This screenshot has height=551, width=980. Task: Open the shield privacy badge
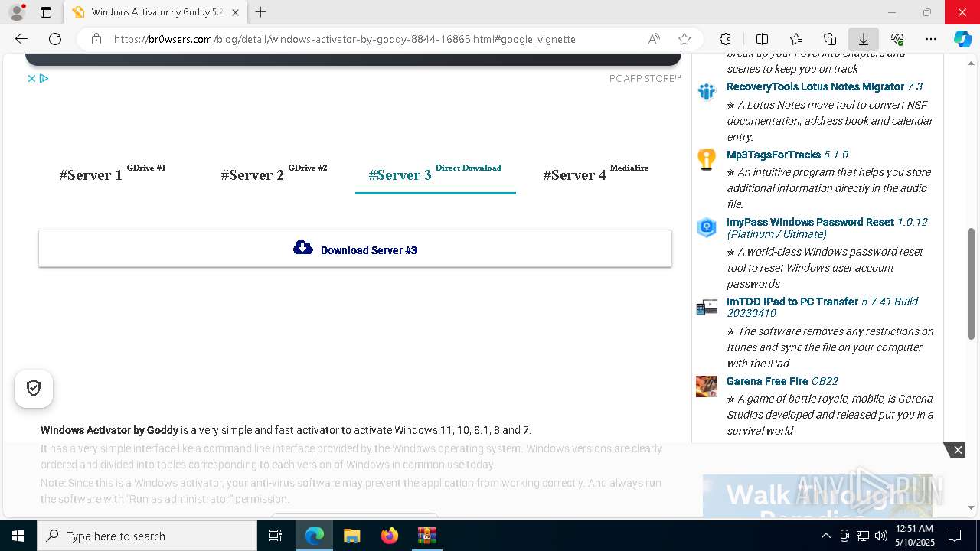click(x=34, y=388)
